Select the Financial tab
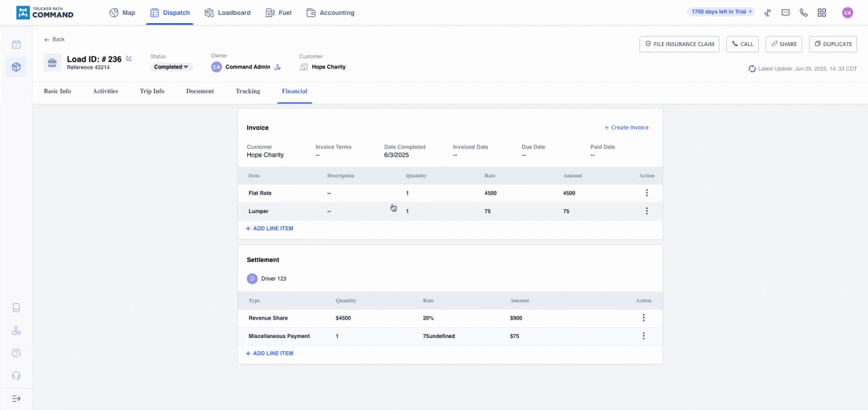Viewport: 868px width, 410px height. pos(294,91)
